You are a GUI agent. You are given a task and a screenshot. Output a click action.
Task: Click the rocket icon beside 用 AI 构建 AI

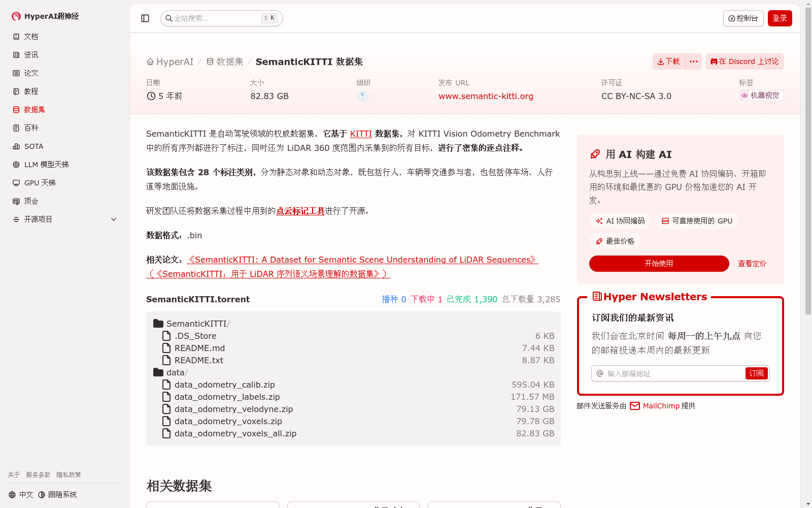coord(595,154)
